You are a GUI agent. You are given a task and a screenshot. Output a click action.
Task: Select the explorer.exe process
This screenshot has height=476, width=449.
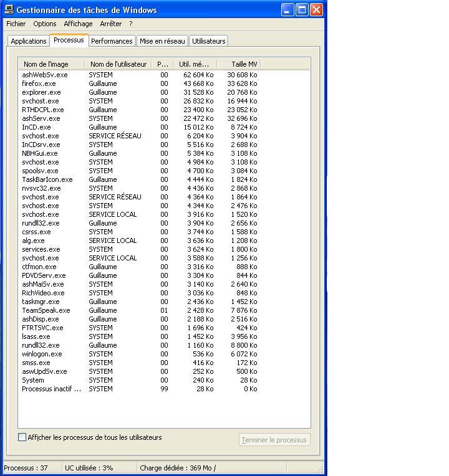click(x=140, y=92)
